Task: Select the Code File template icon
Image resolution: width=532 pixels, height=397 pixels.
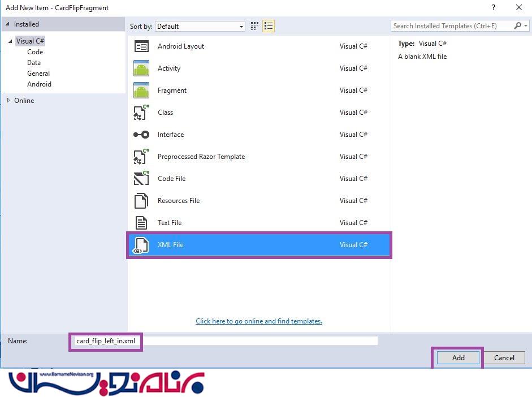Action: point(141,179)
